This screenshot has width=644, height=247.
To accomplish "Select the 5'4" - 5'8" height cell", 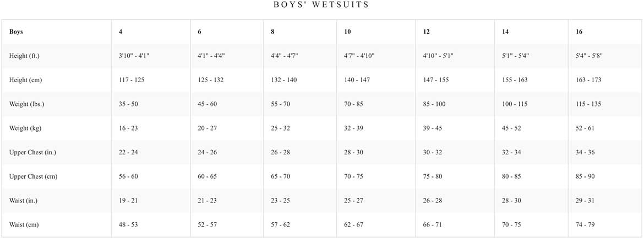I will (x=590, y=56).
